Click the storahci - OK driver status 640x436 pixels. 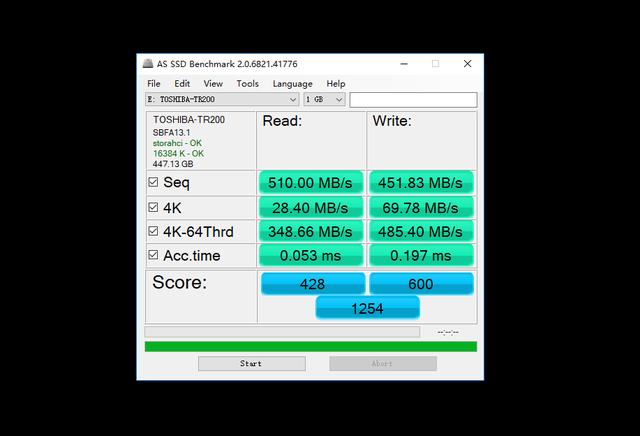pyautogui.click(x=177, y=143)
